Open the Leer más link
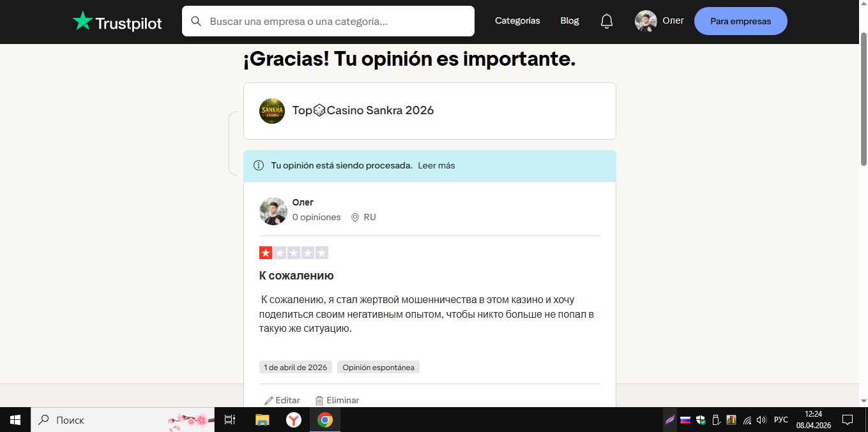Viewport: 868px width, 432px height. 436,166
